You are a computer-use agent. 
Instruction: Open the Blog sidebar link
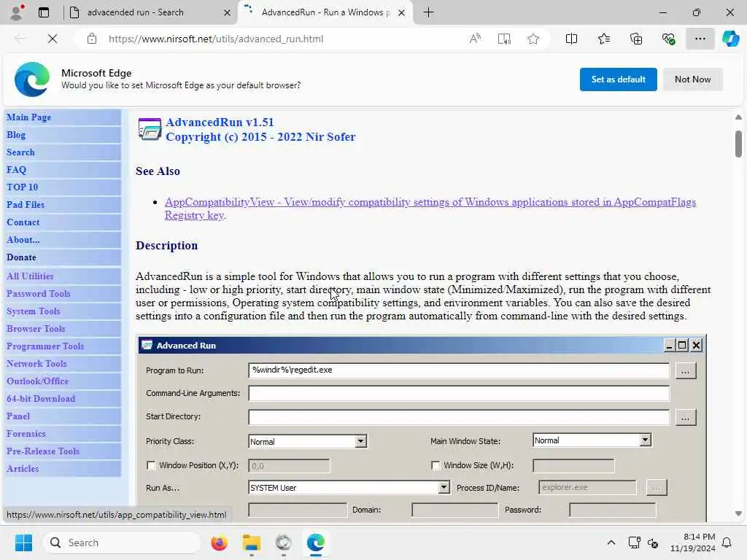click(16, 135)
